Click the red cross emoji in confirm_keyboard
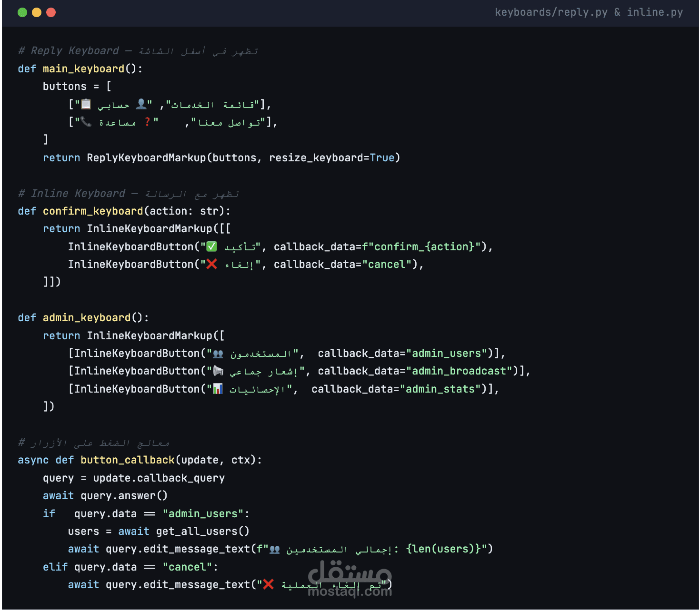 tap(212, 264)
